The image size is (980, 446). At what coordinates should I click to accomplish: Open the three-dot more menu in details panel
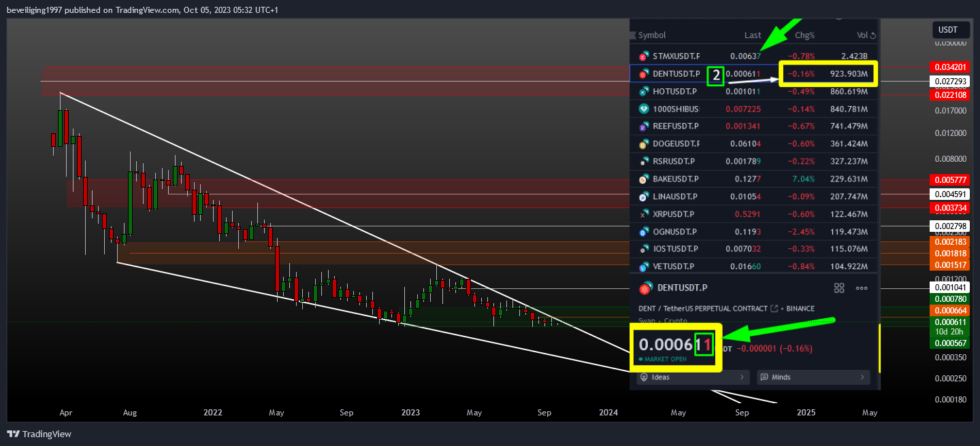pyautogui.click(x=862, y=288)
